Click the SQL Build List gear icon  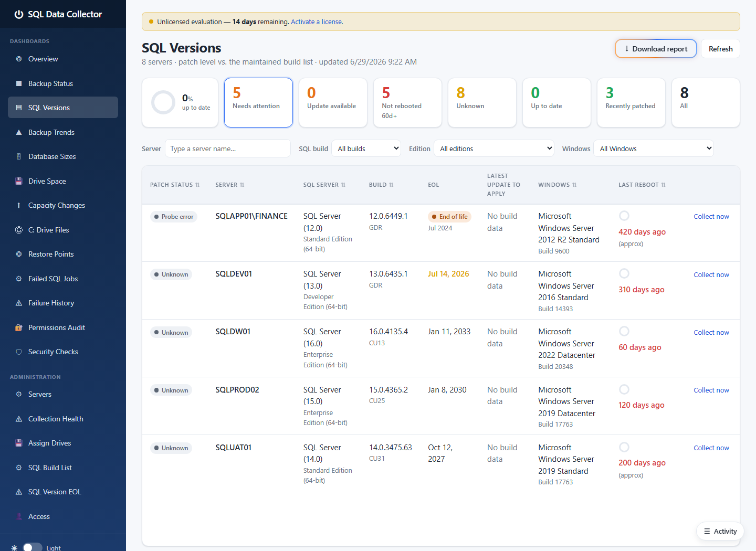pyautogui.click(x=19, y=468)
